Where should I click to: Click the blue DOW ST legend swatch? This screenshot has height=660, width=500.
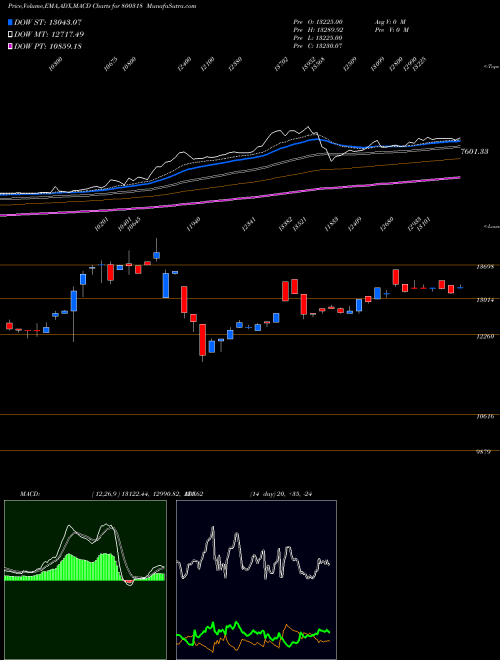pos(10,22)
